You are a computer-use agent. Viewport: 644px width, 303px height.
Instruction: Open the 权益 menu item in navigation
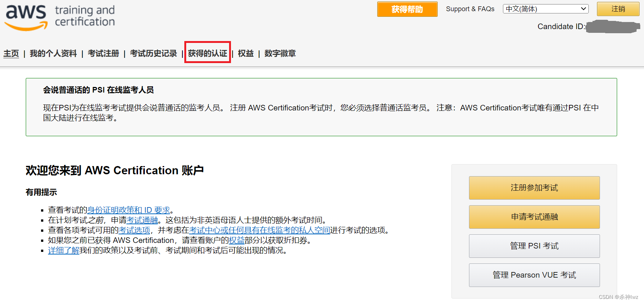click(x=246, y=53)
